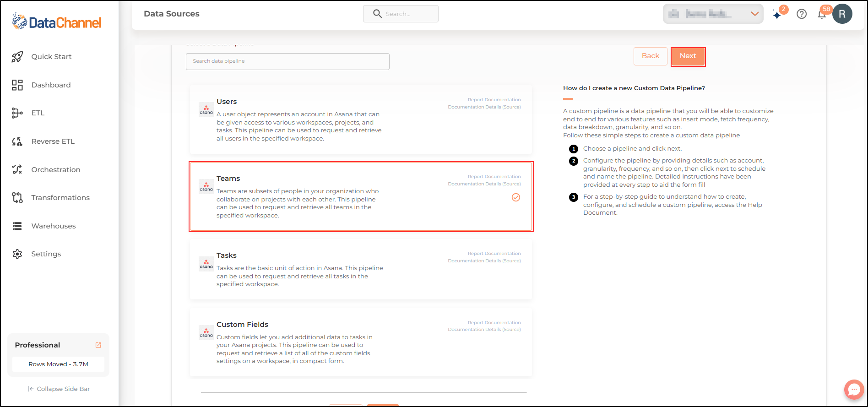Image resolution: width=868 pixels, height=407 pixels.
Task: Click the Back button
Action: point(651,56)
